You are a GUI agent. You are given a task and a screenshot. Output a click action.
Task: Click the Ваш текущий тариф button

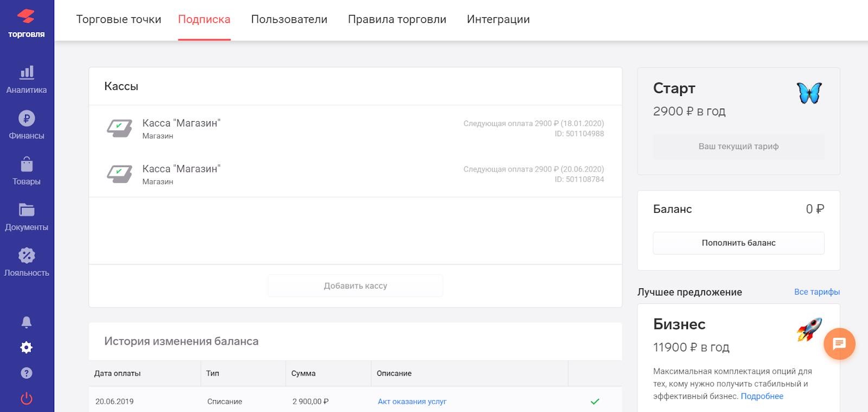(x=738, y=146)
